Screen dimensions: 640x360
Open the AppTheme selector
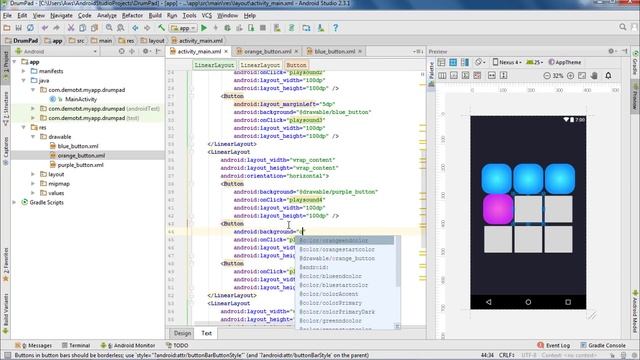pyautogui.click(x=564, y=62)
